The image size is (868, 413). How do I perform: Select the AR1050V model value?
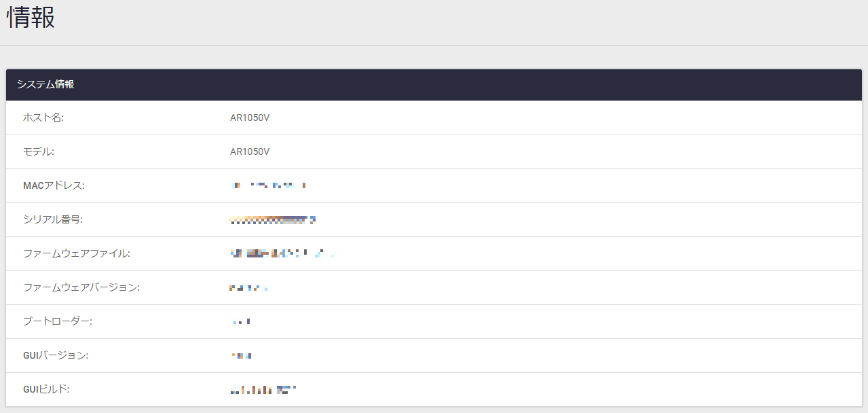[250, 151]
